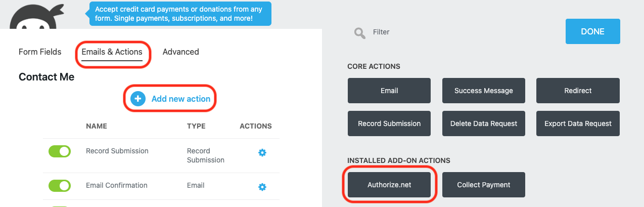Add the Record Submission core action button

(389, 123)
